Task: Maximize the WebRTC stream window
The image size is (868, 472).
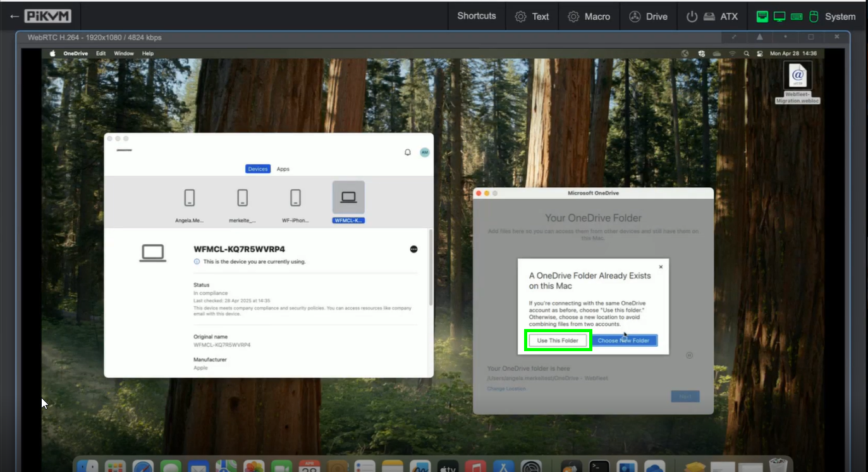Action: coord(811,37)
